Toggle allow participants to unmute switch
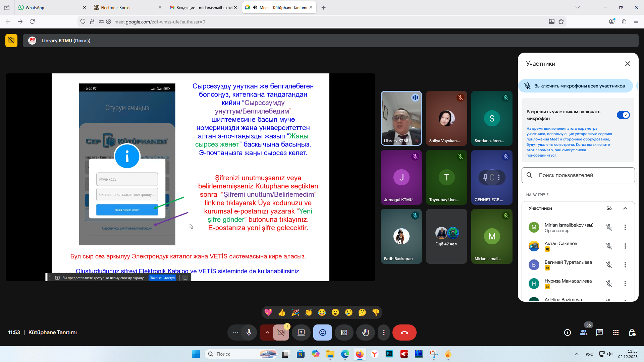Image resolution: width=644 pixels, height=362 pixels. (623, 115)
